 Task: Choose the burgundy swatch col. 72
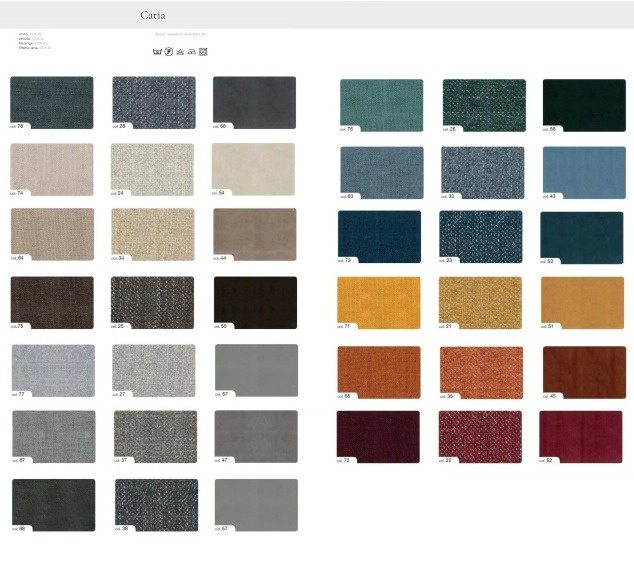pyautogui.click(x=379, y=436)
